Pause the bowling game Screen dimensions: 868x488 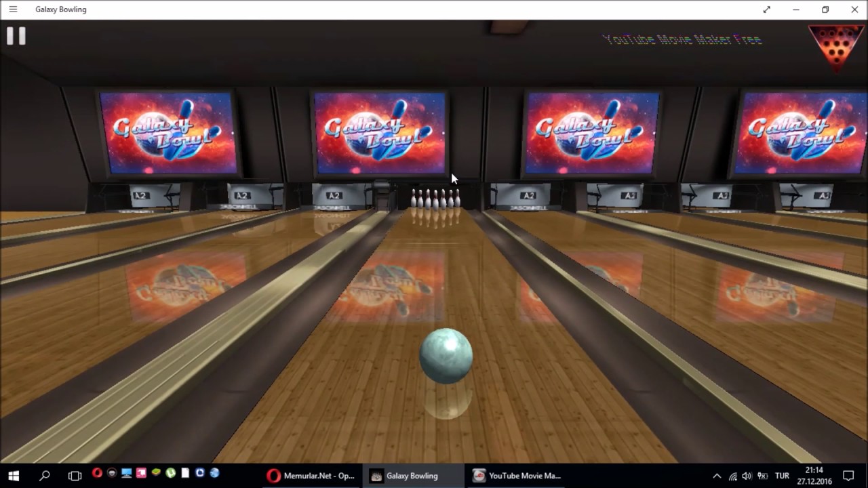pos(16,36)
